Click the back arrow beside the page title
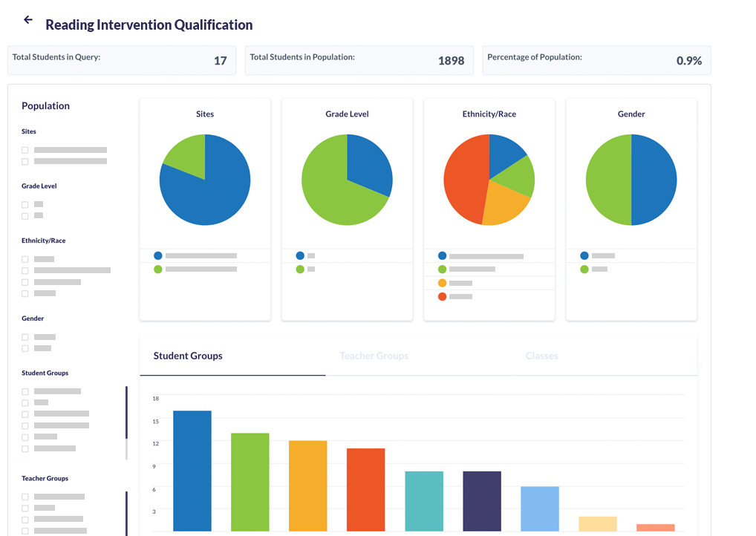 [x=28, y=20]
